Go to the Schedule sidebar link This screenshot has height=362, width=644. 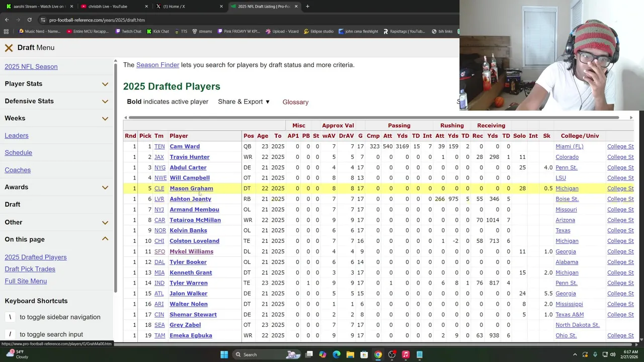(18, 153)
